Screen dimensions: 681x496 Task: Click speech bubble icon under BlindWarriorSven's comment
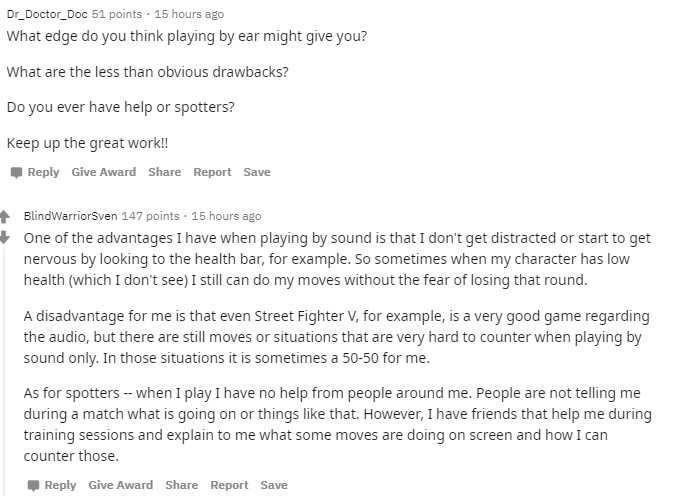[x=33, y=485]
